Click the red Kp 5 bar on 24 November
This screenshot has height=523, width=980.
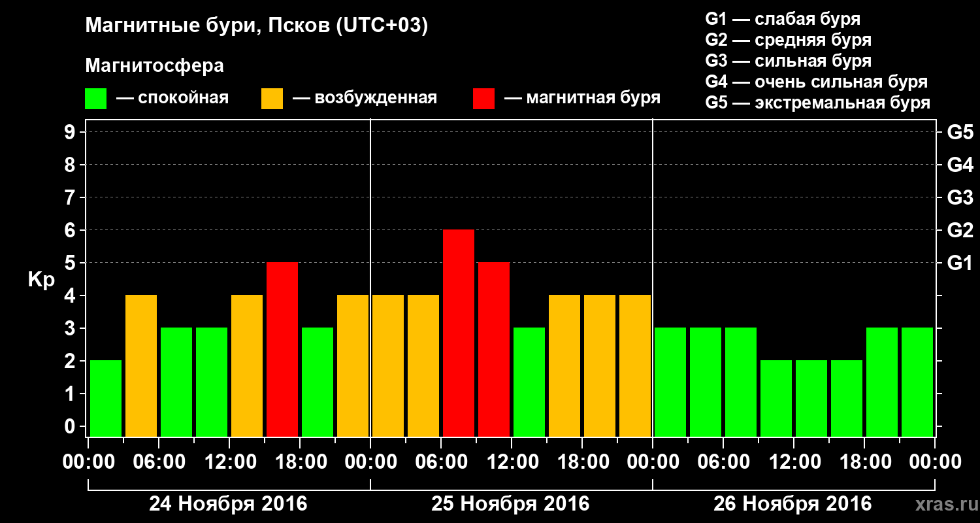(x=282, y=349)
